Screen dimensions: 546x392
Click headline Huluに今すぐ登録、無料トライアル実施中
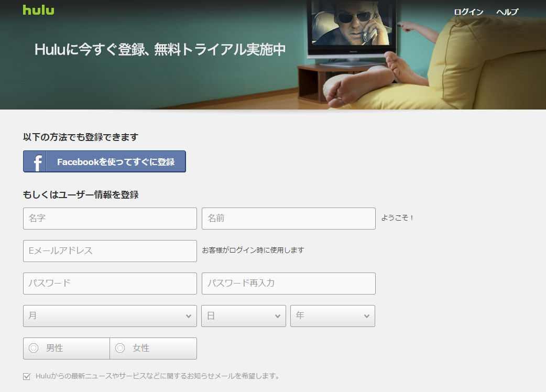[x=160, y=49]
